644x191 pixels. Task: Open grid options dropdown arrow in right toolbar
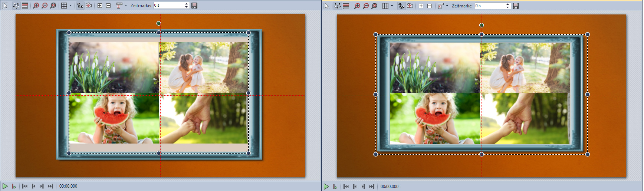(x=392, y=6)
